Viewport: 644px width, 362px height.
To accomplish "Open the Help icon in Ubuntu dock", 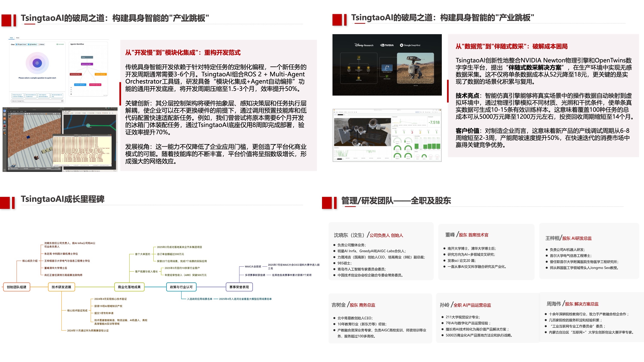I will [x=5, y=122].
